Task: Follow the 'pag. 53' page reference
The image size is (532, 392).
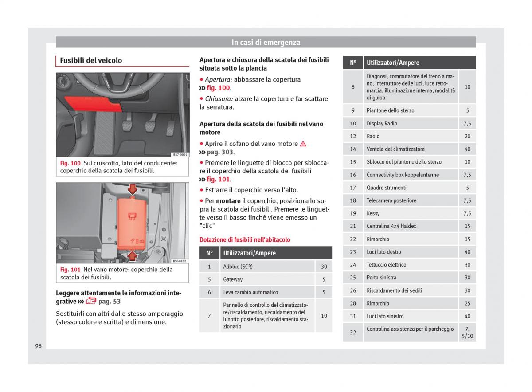Action: 109,302
